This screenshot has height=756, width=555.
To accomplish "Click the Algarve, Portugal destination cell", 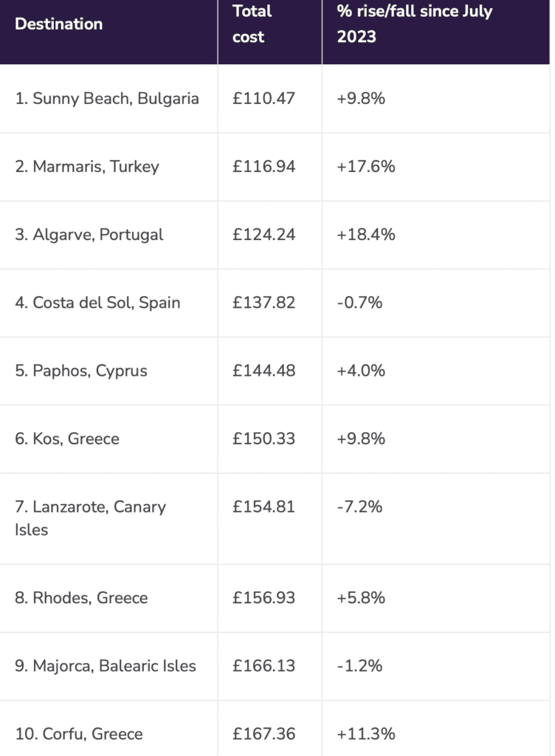I will tap(108, 235).
